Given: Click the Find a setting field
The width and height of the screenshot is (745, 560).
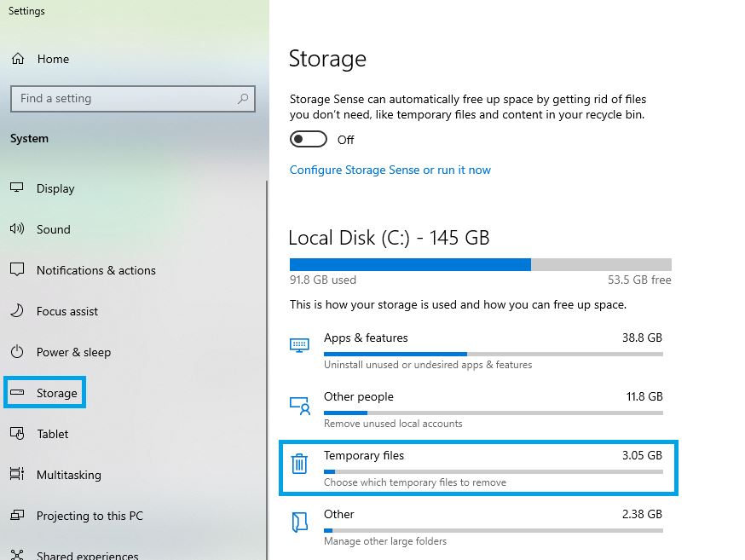Looking at the screenshot, I should [133, 99].
